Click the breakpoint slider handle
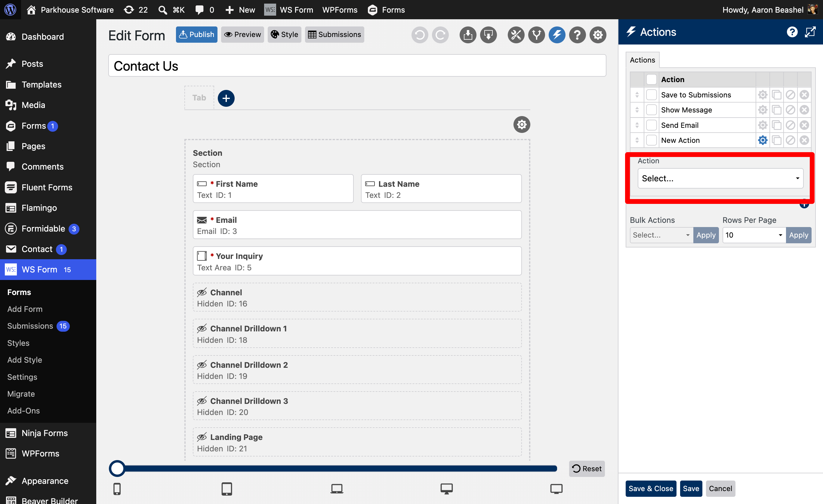Screen dimensions: 823x504 point(117,469)
